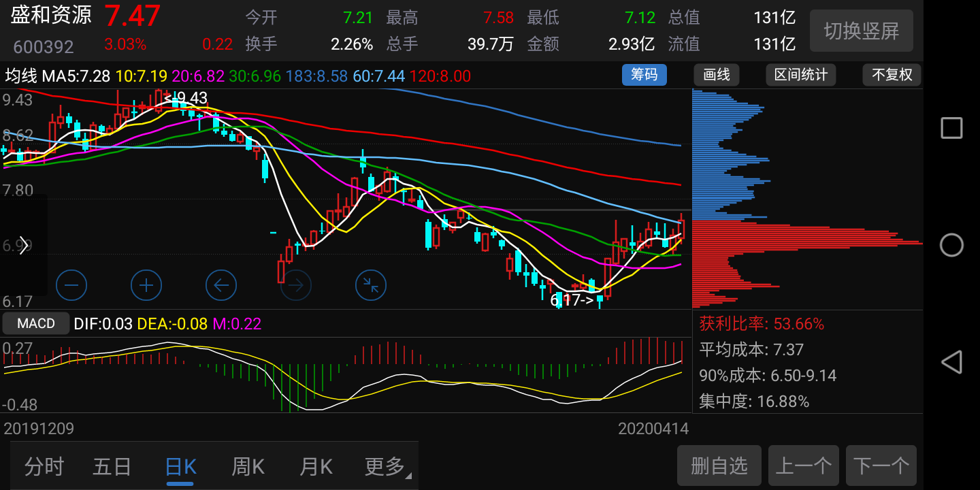Switch to the 五日 tab

pyautogui.click(x=112, y=467)
